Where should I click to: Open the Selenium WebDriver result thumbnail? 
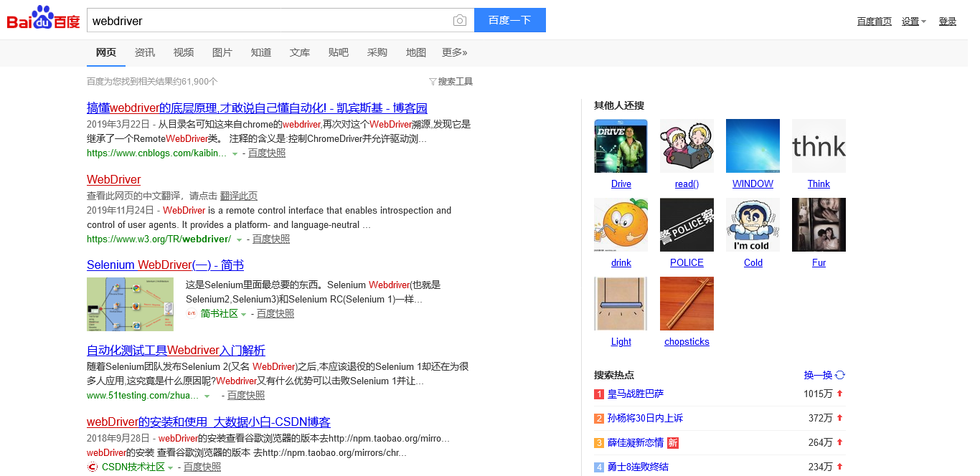(x=130, y=305)
